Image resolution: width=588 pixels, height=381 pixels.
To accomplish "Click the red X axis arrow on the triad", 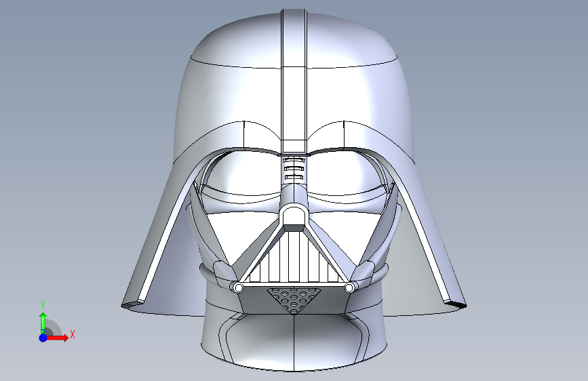I will pos(57,338).
